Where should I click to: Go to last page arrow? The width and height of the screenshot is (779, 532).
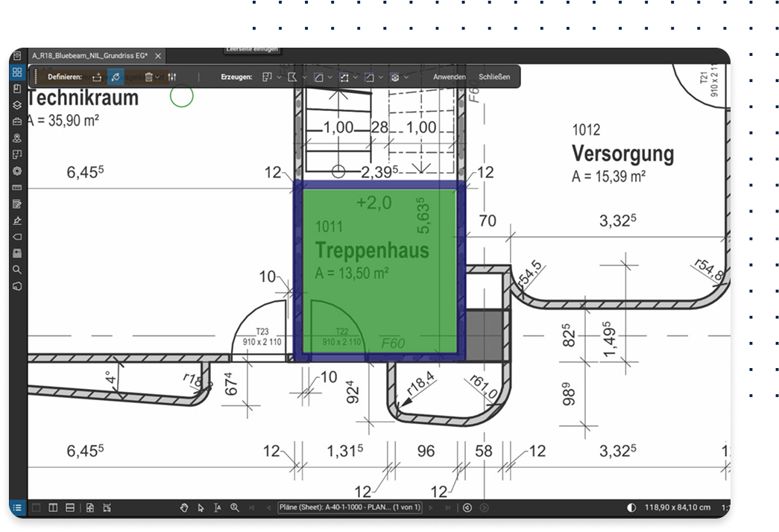point(447,507)
